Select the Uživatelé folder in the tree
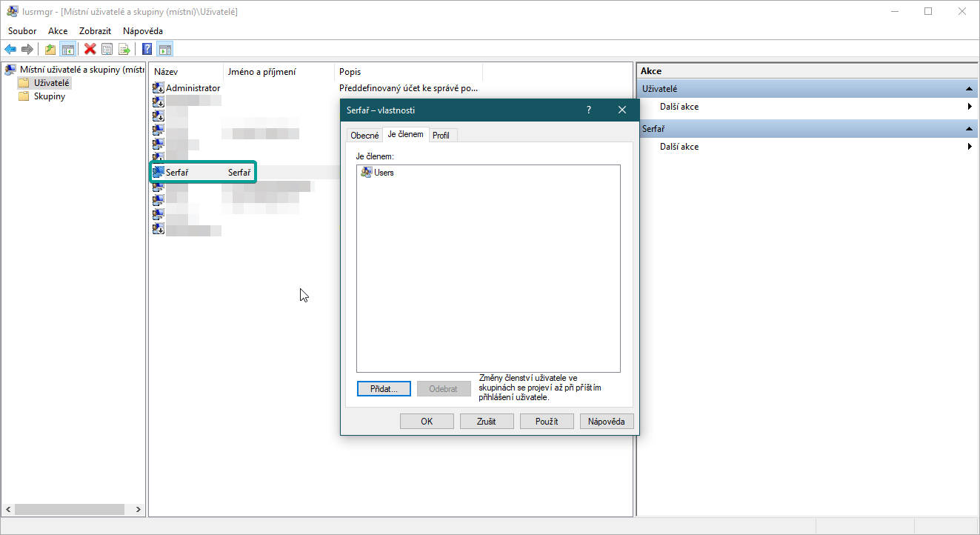This screenshot has height=535, width=980. pos(44,83)
